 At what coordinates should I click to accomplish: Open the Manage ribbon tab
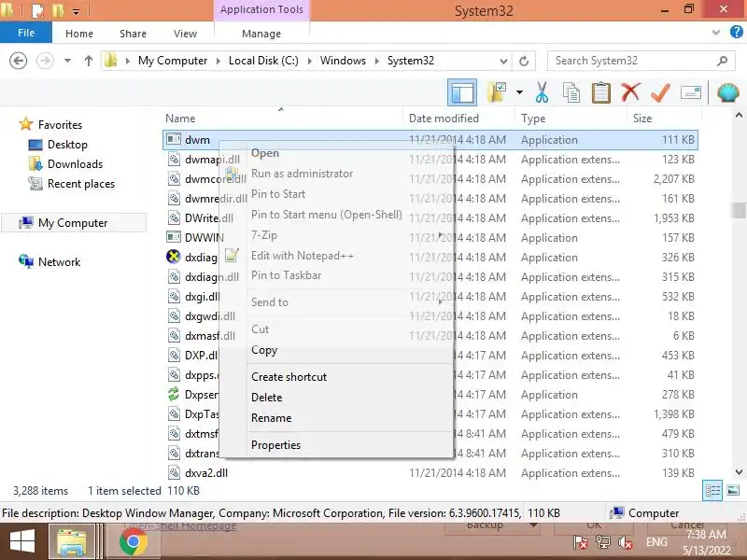[x=261, y=34]
